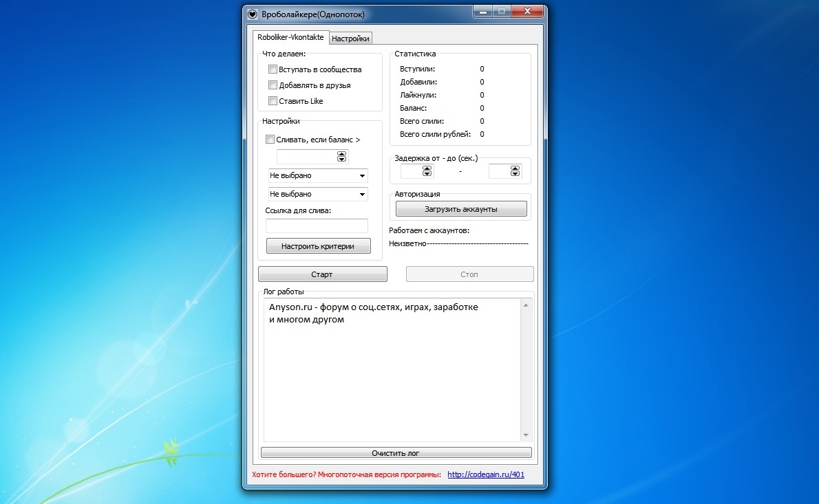
Task: Click the Лайкнули: statistic label
Action: (418, 95)
